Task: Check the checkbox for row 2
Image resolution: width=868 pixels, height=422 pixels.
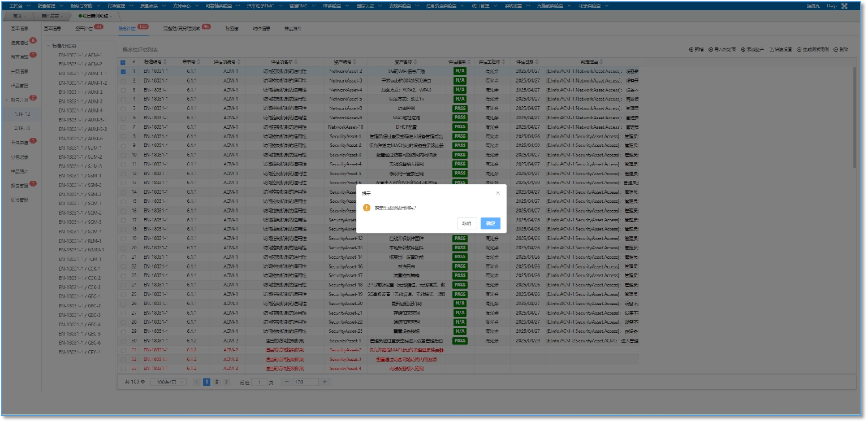Action: (123, 81)
